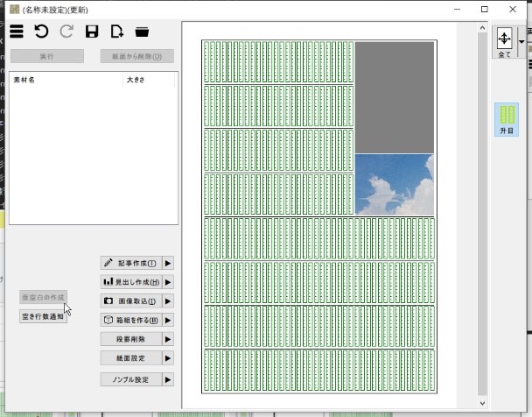Expand arrow next to 見出し作成

pyautogui.click(x=168, y=282)
